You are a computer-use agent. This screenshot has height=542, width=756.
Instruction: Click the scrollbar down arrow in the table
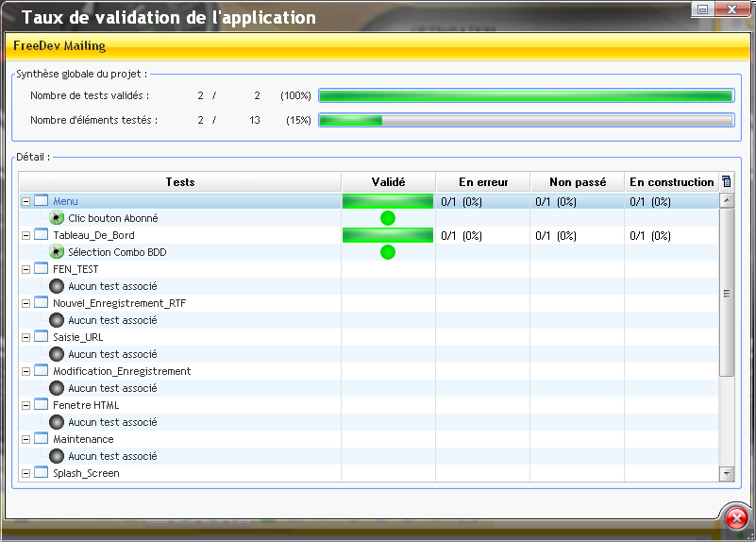click(x=727, y=473)
